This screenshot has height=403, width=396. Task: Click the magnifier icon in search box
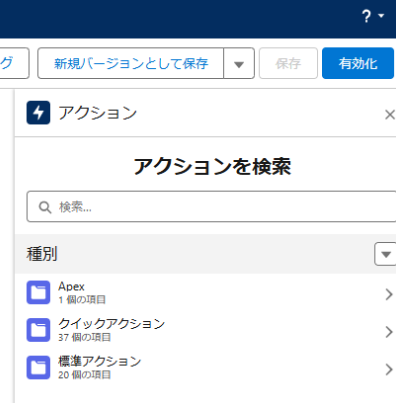(45, 207)
